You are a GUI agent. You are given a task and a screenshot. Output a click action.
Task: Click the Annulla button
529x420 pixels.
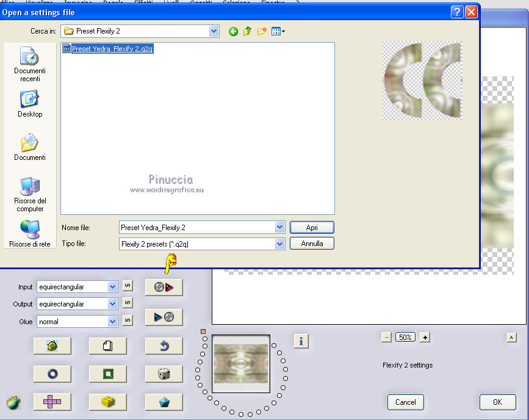(x=312, y=244)
